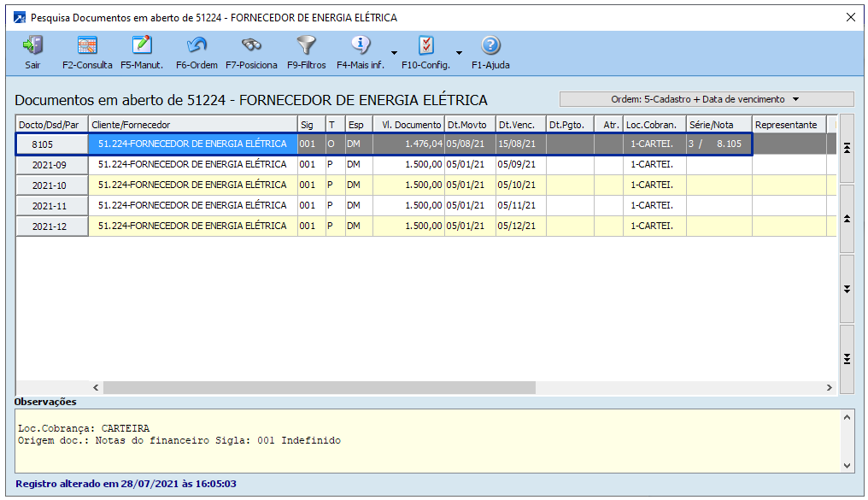Click the F5-Manut. edit icon
The height and width of the screenshot is (500, 868).
pyautogui.click(x=142, y=46)
